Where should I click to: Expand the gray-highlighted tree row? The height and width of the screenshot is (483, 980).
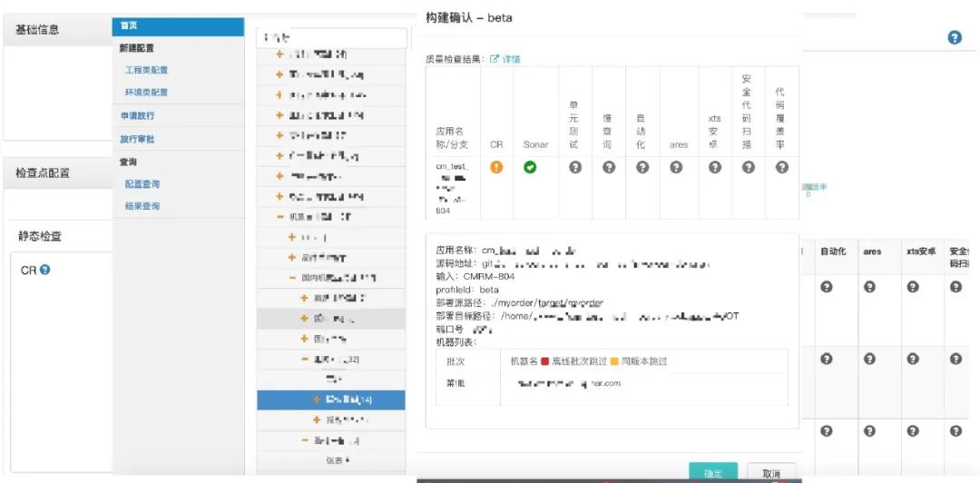pos(304,319)
